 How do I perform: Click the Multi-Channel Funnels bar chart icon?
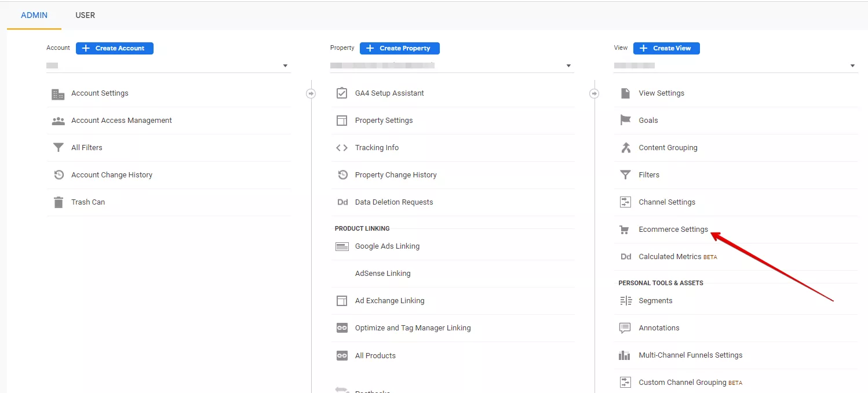point(625,355)
